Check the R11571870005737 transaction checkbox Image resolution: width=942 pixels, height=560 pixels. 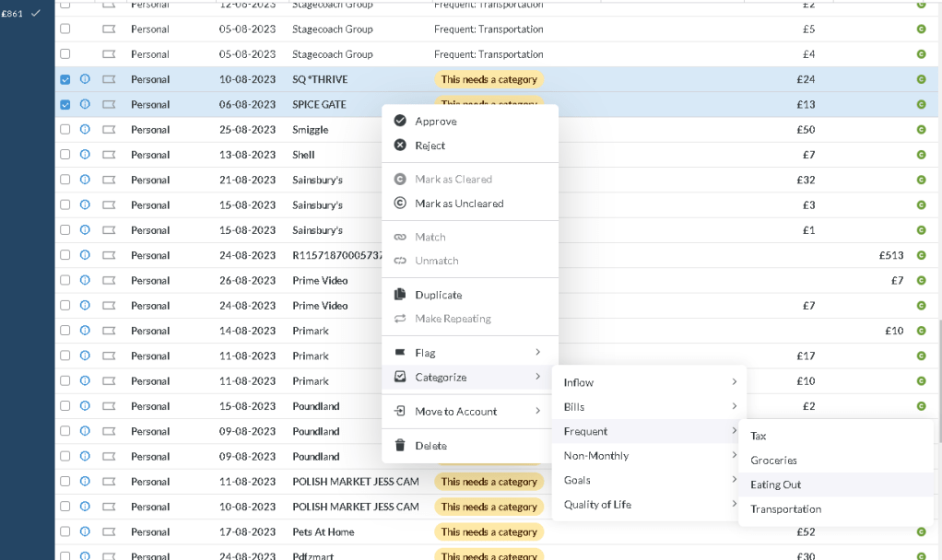tap(65, 254)
